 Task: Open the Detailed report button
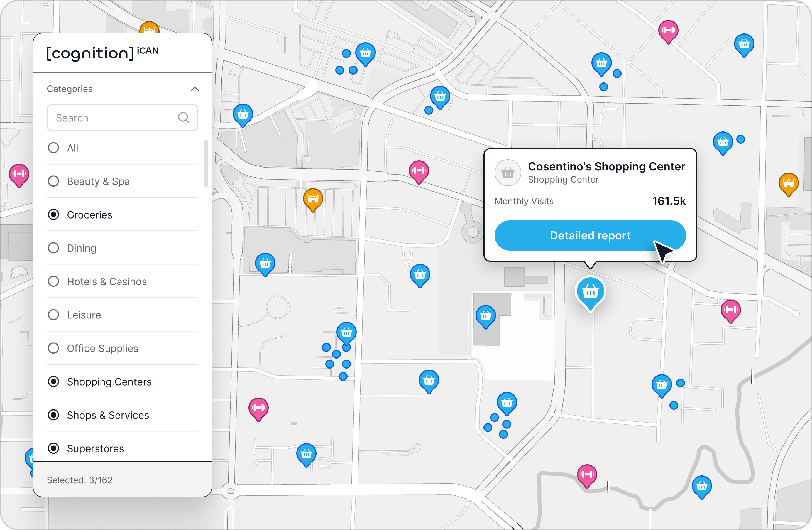[590, 235]
